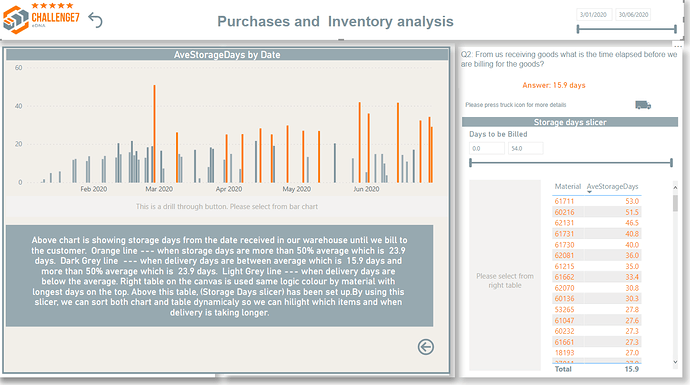
Task: Select material 61730 row
Action: pos(596,245)
